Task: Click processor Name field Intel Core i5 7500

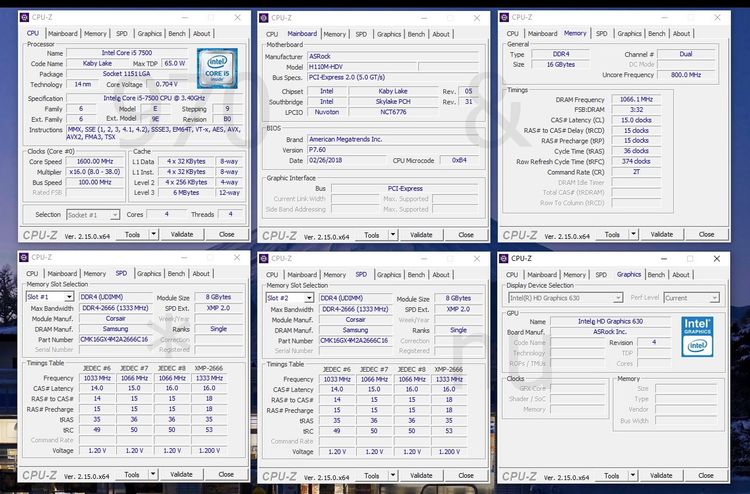Action: pyautogui.click(x=127, y=53)
